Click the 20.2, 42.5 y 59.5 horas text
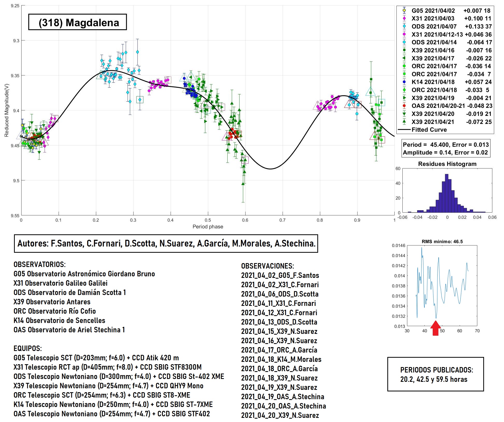 click(434, 379)
